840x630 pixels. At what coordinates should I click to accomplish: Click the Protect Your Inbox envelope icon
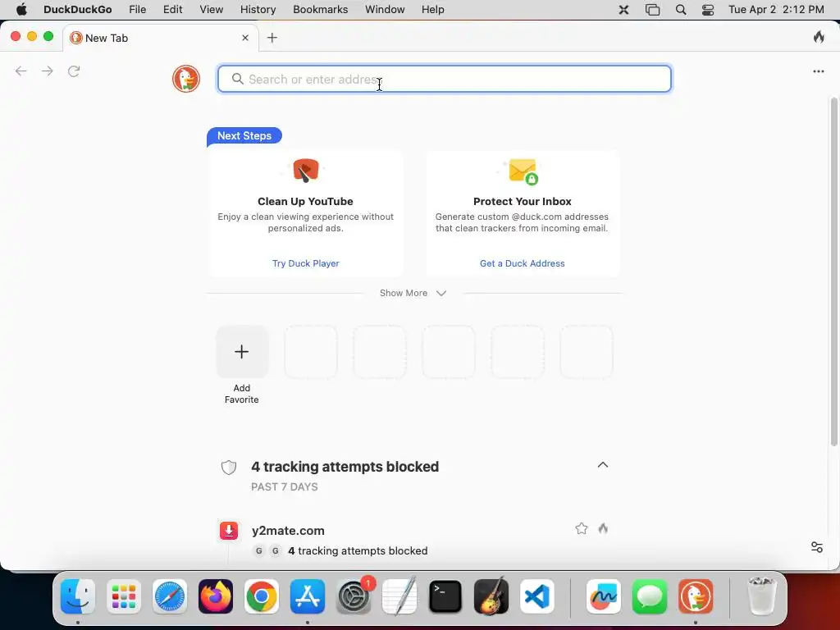click(523, 171)
